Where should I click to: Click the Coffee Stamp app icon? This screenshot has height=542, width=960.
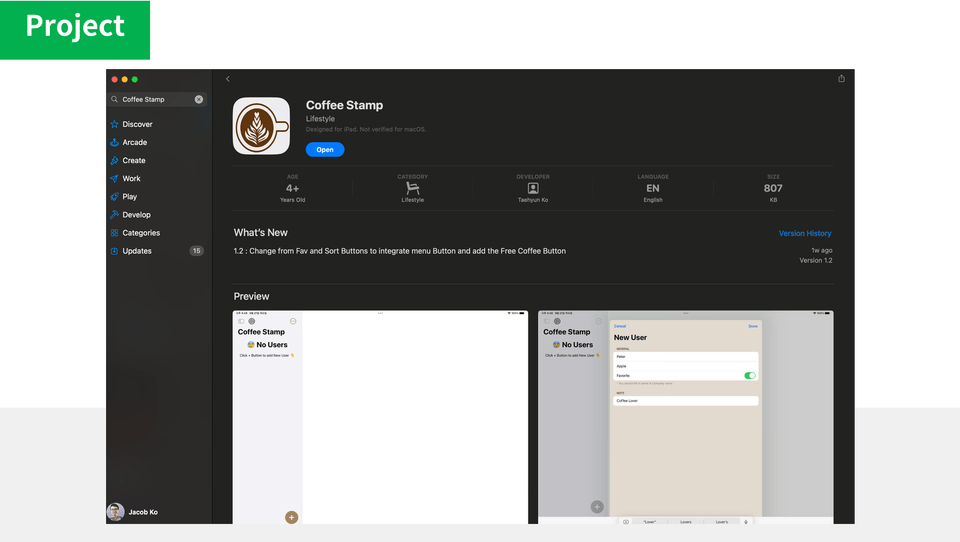point(261,126)
